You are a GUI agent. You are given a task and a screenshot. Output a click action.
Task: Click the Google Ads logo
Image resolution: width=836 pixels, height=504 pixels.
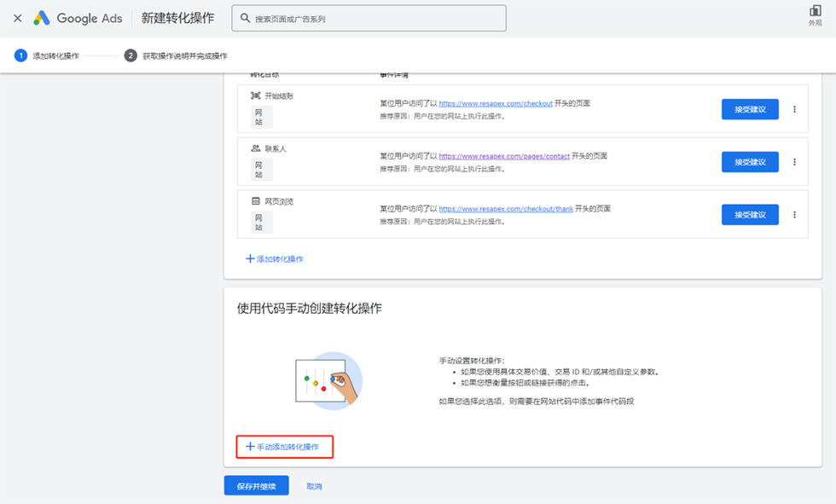click(x=42, y=18)
